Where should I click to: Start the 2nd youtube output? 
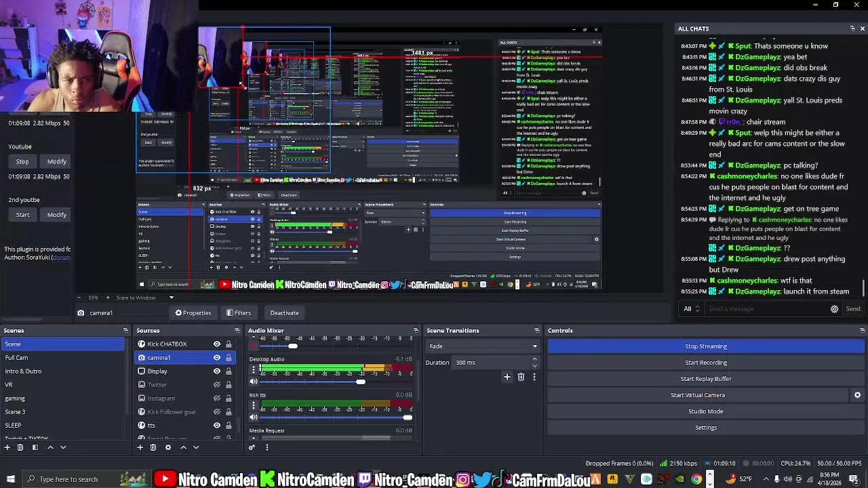tap(22, 215)
